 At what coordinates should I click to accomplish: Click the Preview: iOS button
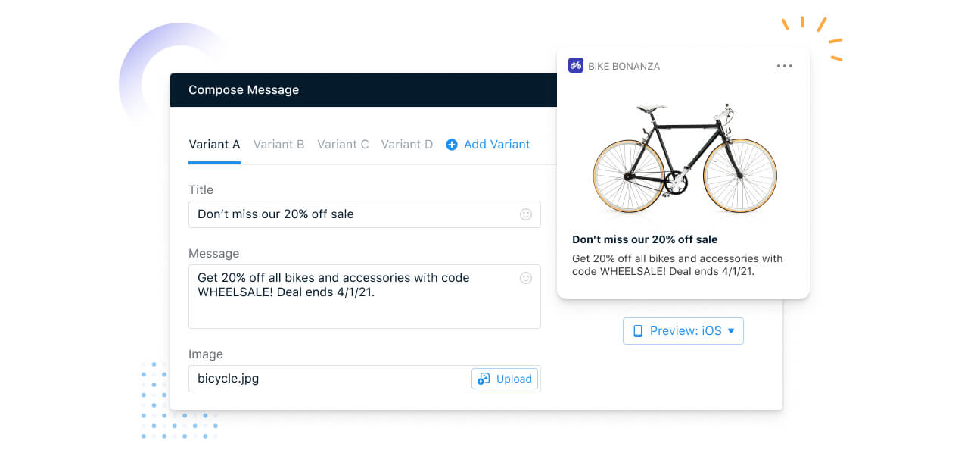[683, 331]
